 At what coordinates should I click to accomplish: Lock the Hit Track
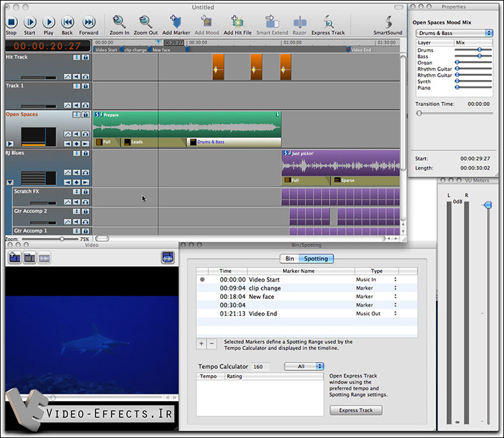(85, 57)
